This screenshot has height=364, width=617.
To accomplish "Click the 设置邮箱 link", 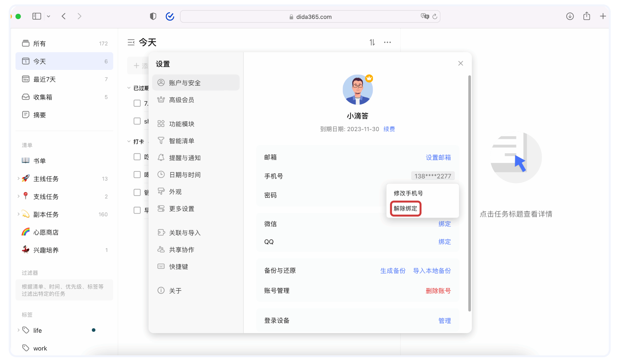I will tap(438, 157).
